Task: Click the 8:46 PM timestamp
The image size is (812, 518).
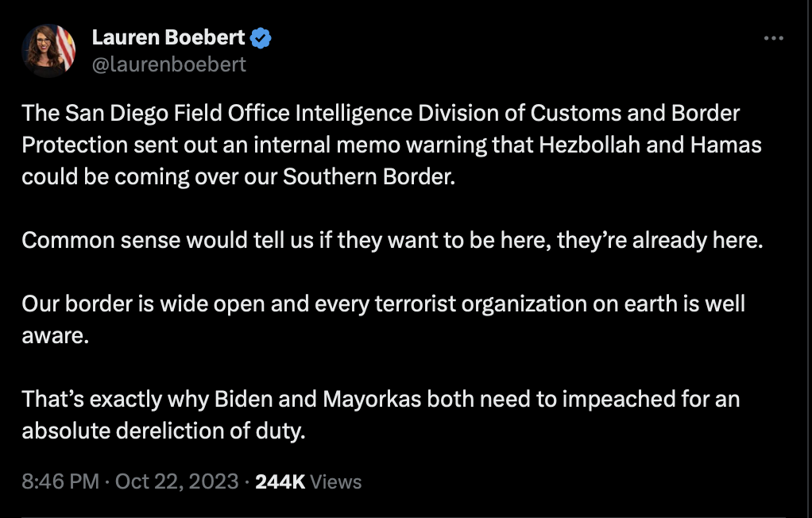Action: click(x=60, y=481)
